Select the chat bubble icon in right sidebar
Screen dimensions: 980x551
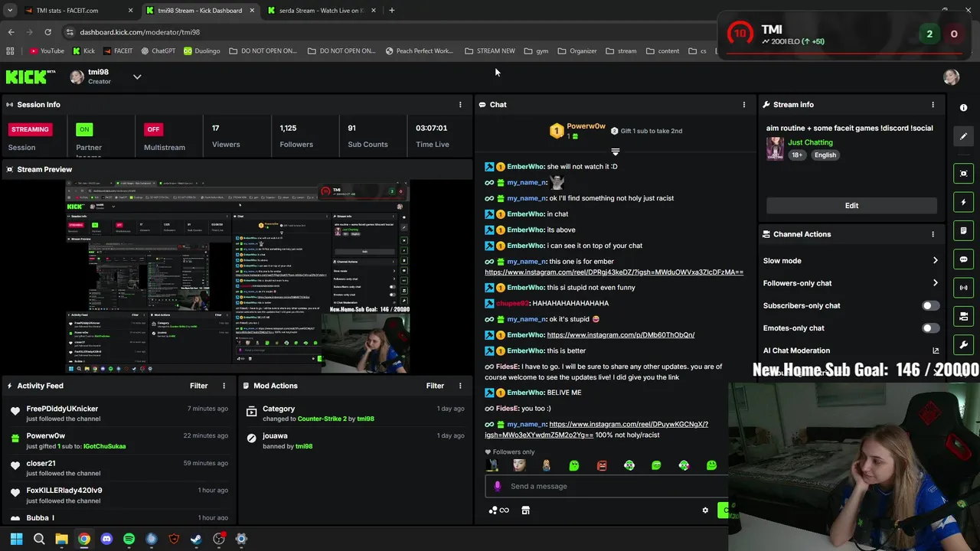pyautogui.click(x=963, y=259)
